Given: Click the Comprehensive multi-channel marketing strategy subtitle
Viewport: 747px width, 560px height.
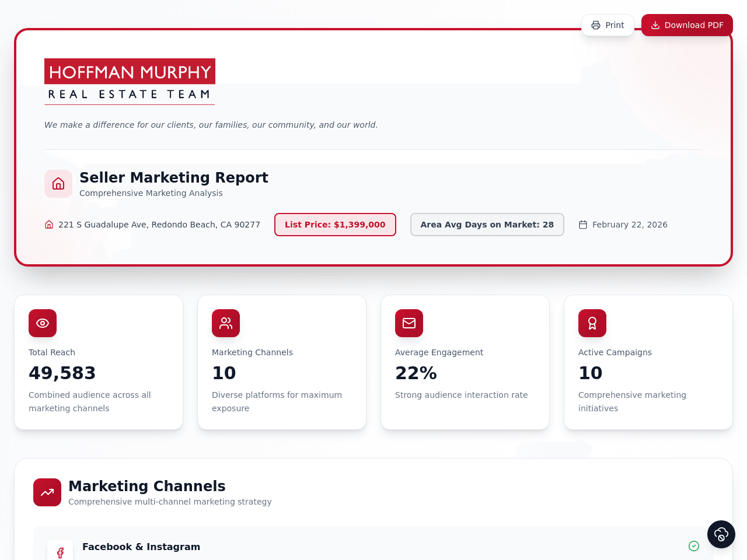Looking at the screenshot, I should coord(170,502).
